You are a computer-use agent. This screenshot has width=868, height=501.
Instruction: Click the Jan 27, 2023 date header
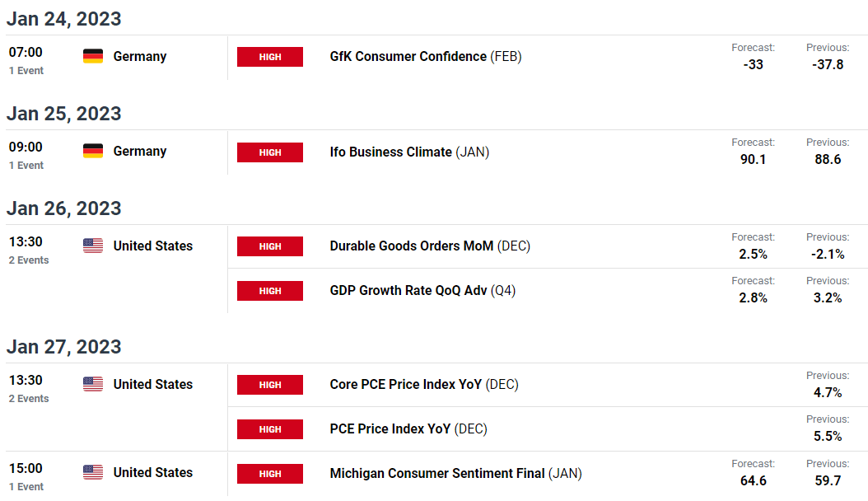point(64,347)
